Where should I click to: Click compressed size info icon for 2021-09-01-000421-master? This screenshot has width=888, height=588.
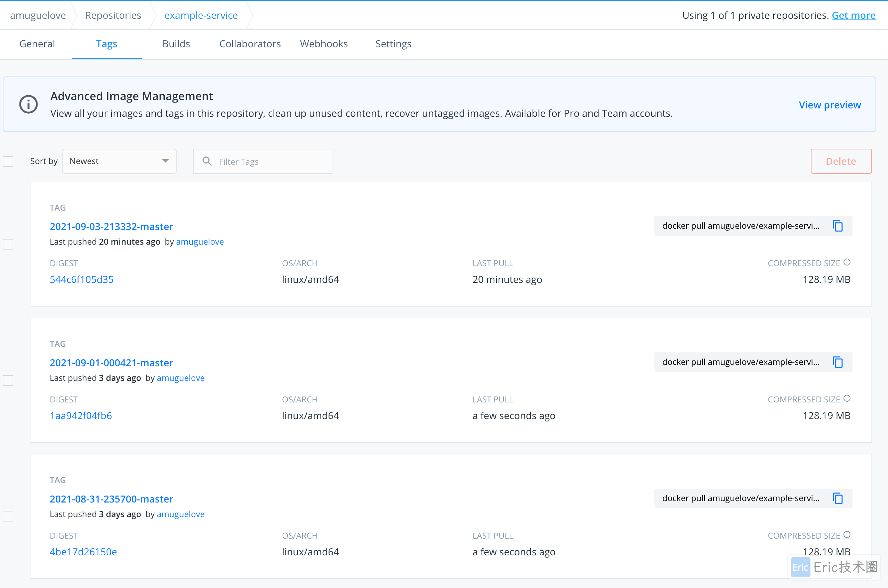point(847,398)
